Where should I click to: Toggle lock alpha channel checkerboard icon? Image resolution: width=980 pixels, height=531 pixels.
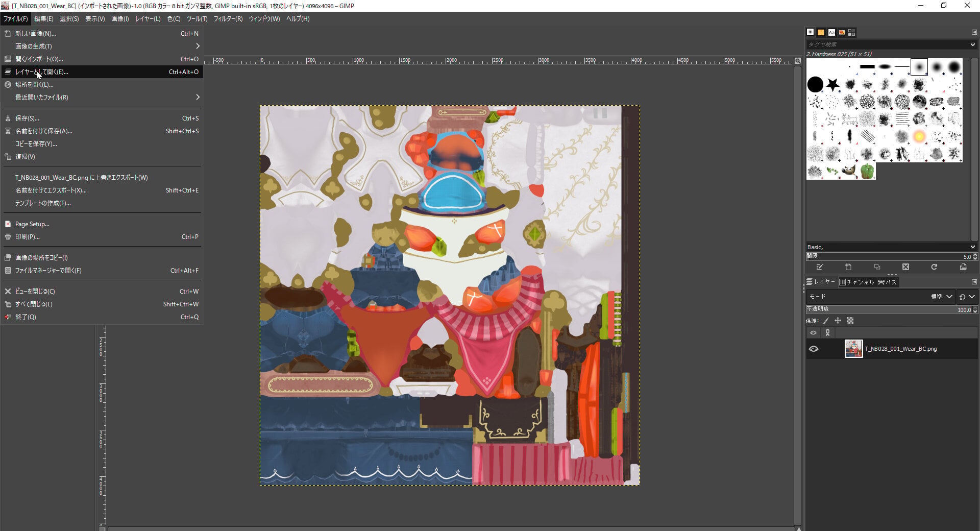click(850, 321)
